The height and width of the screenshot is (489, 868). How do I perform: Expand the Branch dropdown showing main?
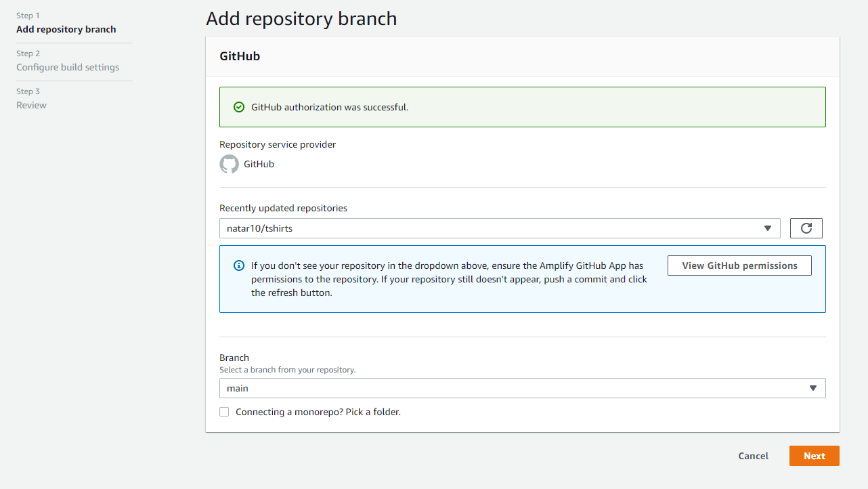click(x=523, y=388)
